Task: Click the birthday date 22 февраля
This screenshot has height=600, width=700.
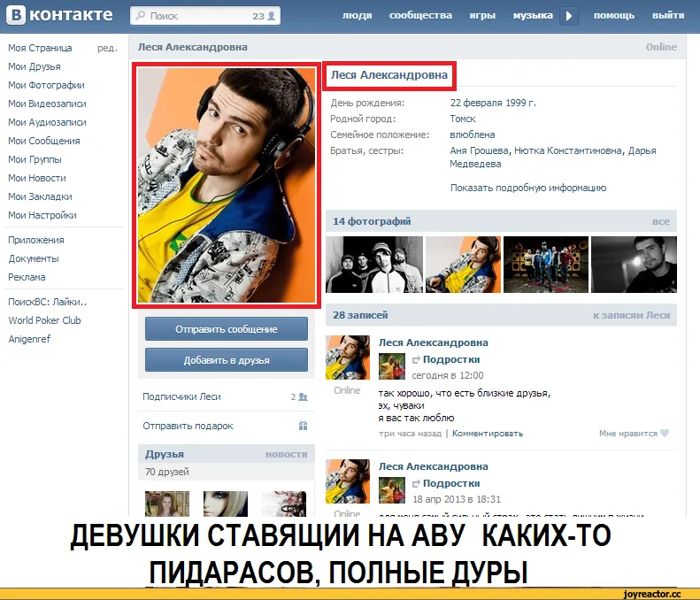Action: coord(476,103)
